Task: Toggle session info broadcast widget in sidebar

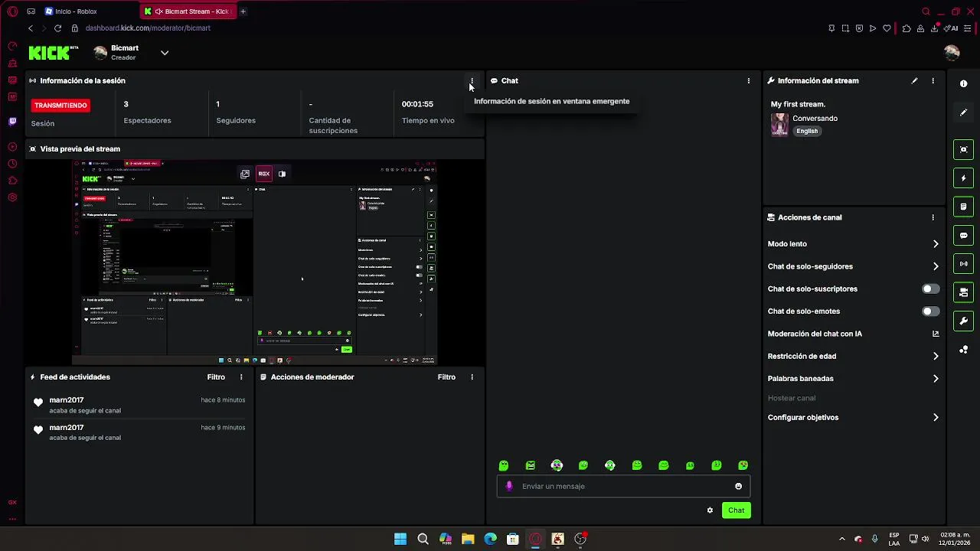Action: tap(964, 264)
